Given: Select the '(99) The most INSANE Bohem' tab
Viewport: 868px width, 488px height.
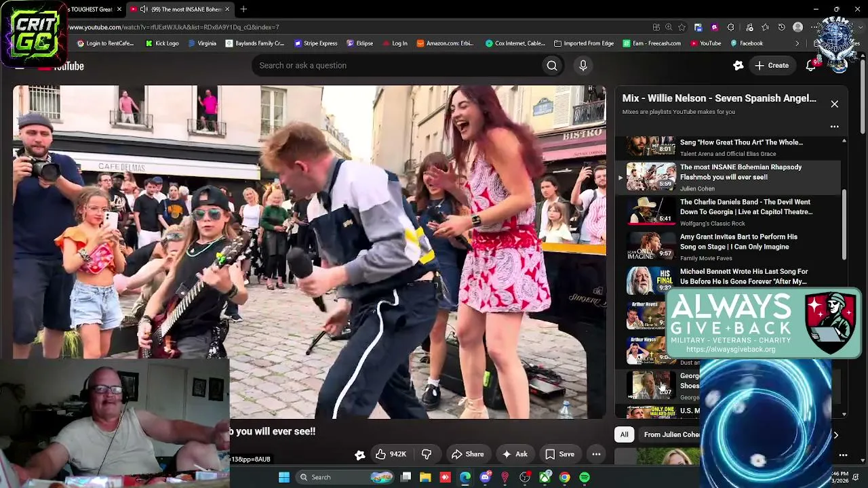Looking at the screenshot, I should [x=182, y=9].
